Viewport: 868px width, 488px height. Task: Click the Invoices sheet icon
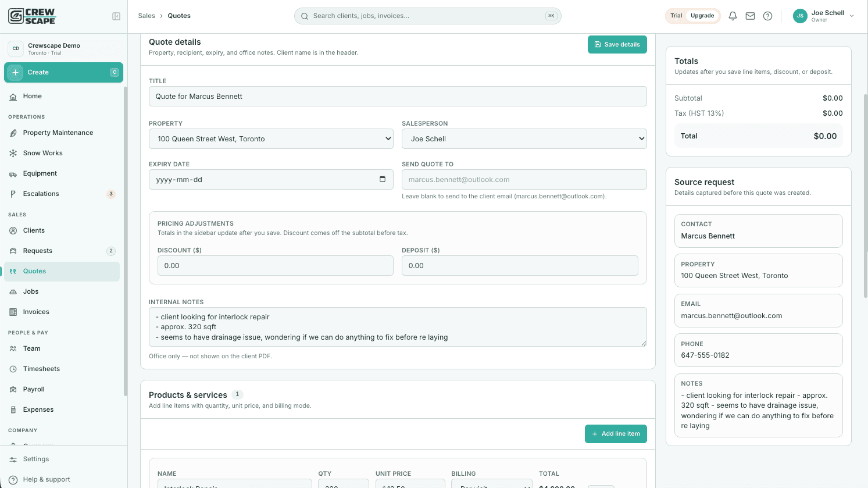click(x=13, y=312)
